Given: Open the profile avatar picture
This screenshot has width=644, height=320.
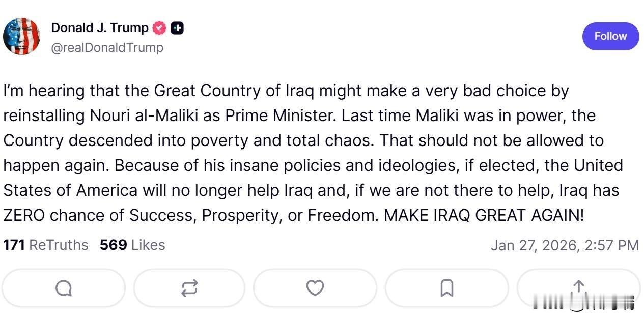Looking at the screenshot, I should [x=21, y=37].
